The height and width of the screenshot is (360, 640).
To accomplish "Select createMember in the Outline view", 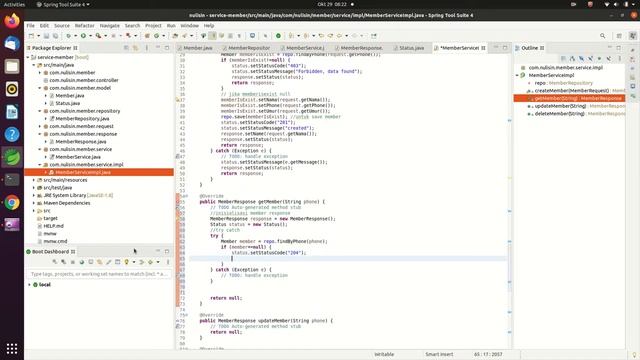I will (572, 91).
